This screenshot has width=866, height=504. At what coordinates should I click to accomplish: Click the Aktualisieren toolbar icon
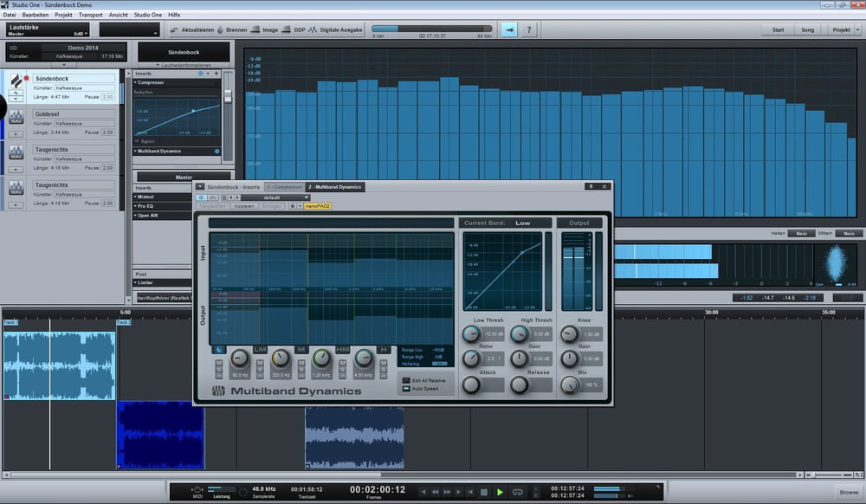click(x=173, y=29)
